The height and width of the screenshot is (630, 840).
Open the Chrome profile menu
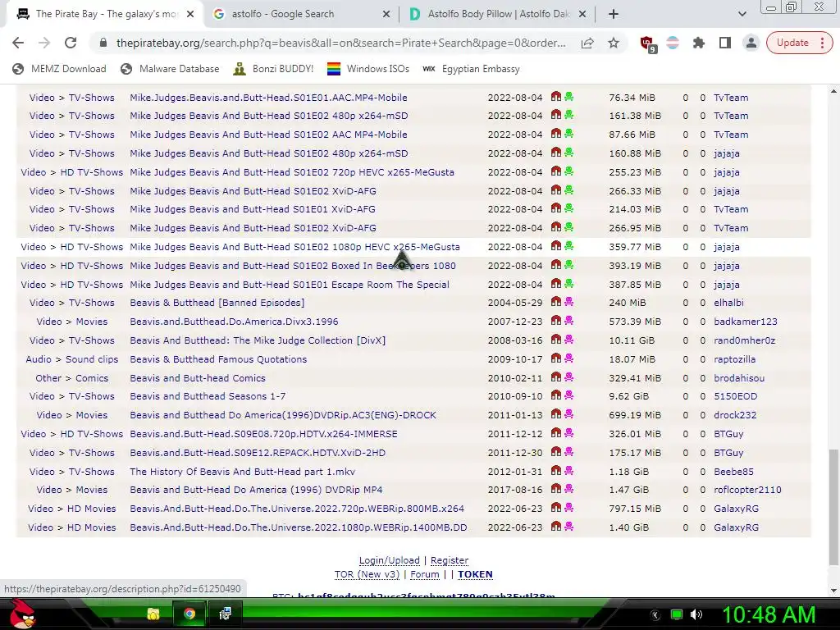coord(751,43)
